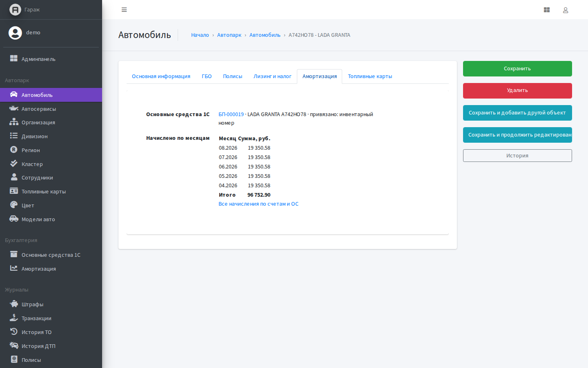The image size is (588, 368).
Task: Open the БП-000019 asset link
Action: 231,114
